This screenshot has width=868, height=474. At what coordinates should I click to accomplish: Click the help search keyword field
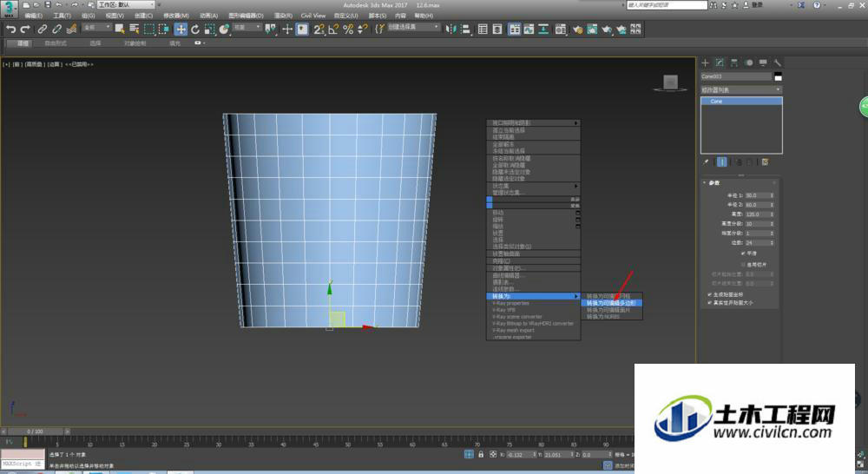(x=667, y=4)
